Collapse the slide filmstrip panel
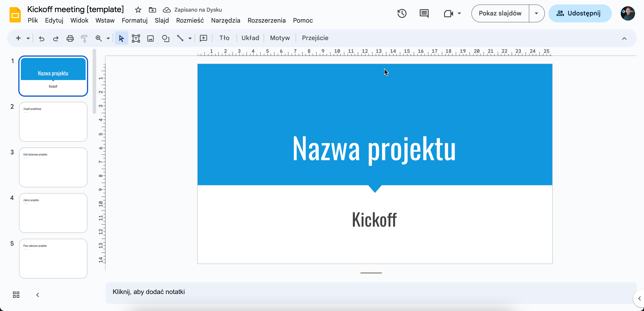Viewport: 644px width, 311px height. pyautogui.click(x=38, y=295)
